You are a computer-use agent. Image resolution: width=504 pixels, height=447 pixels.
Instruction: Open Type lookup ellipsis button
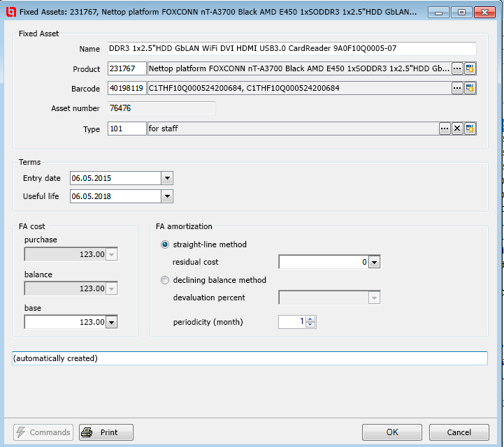[x=445, y=129]
